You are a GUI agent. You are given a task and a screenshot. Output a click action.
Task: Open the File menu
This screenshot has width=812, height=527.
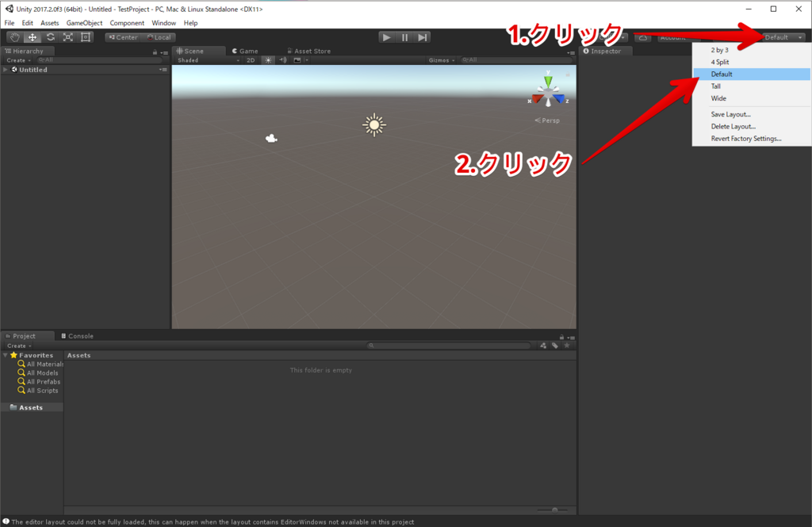coord(10,23)
